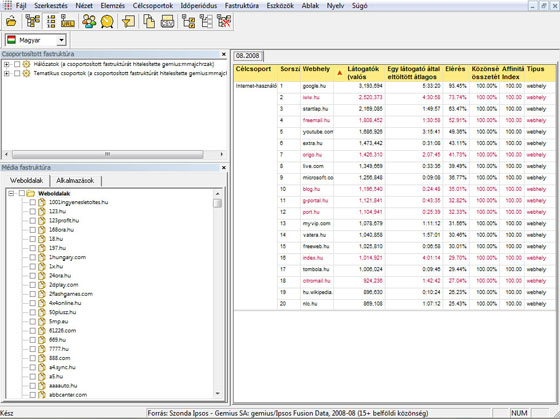The width and height of the screenshot is (560, 419).
Task: Click the Célcsoport column header
Action: pos(256,73)
